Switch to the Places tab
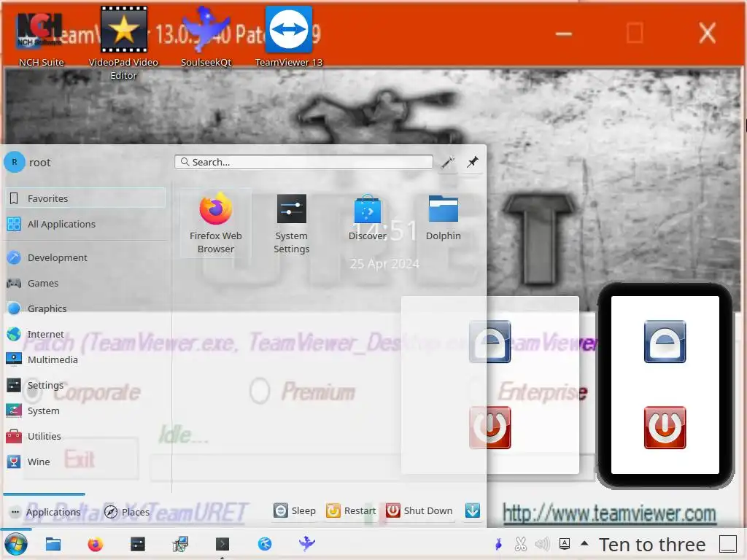747x560 pixels. coord(127,512)
